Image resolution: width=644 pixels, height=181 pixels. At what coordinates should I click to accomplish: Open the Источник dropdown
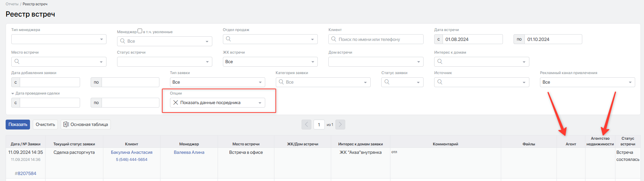click(482, 82)
